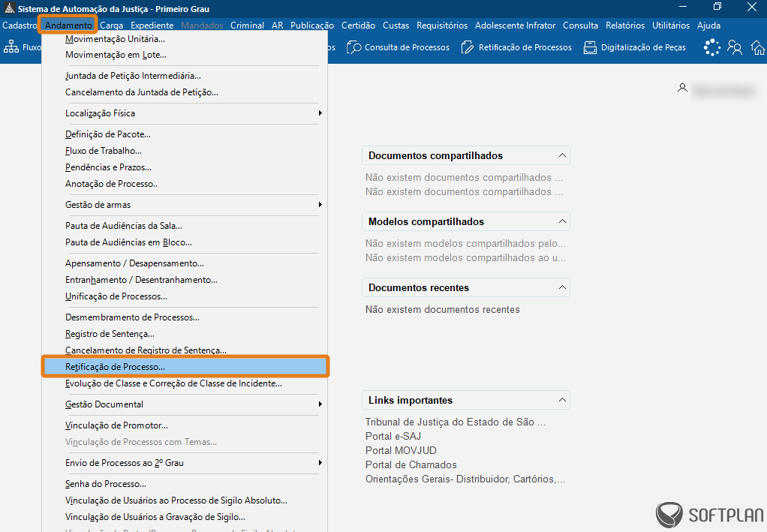Collapse the Links importantes panel
This screenshot has height=532, width=767.
pyautogui.click(x=562, y=400)
